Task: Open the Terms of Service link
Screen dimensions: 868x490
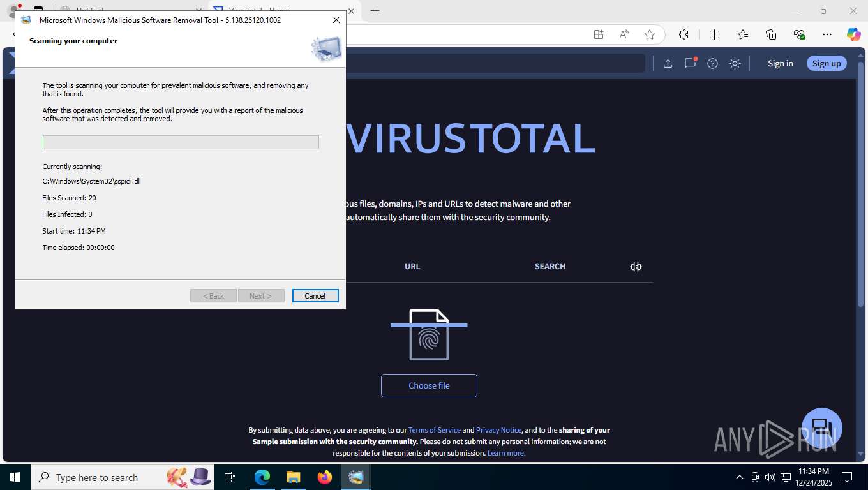Action: click(x=434, y=430)
